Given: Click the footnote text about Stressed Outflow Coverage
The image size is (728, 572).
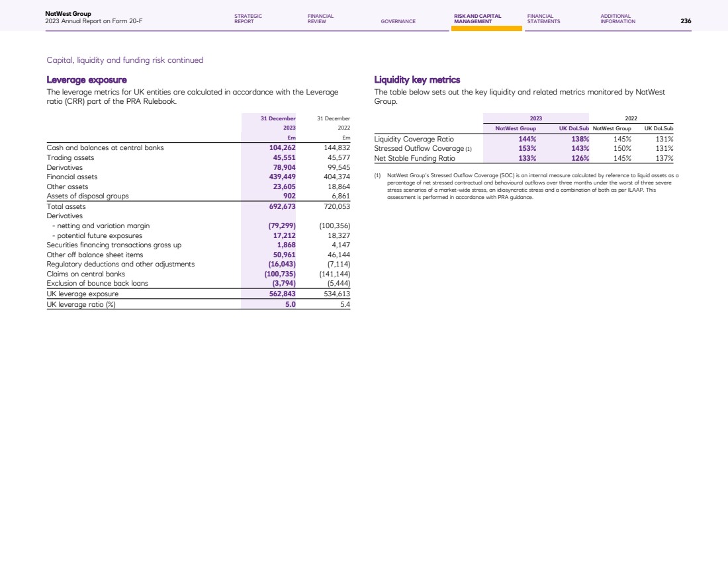Looking at the screenshot, I should (529, 186).
